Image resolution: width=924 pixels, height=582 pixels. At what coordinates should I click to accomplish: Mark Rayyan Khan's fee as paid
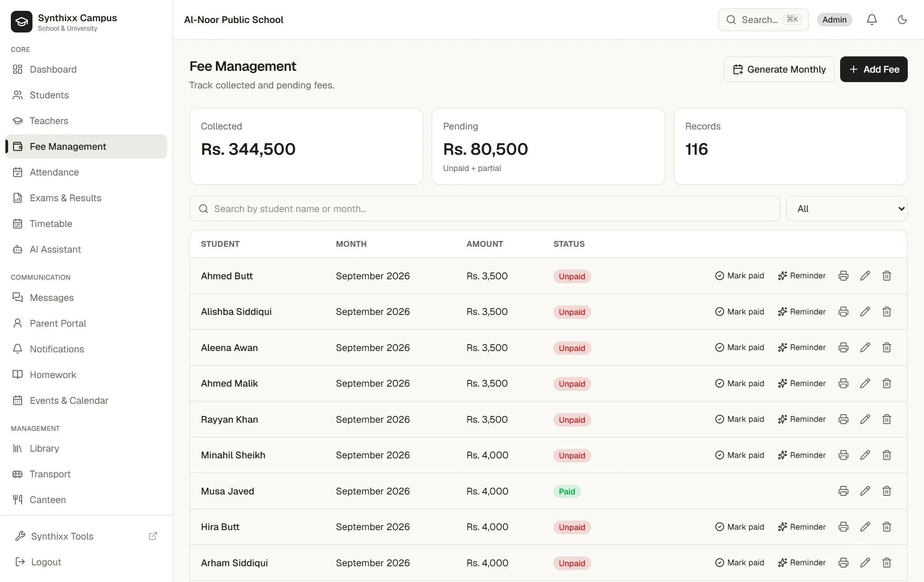click(740, 419)
